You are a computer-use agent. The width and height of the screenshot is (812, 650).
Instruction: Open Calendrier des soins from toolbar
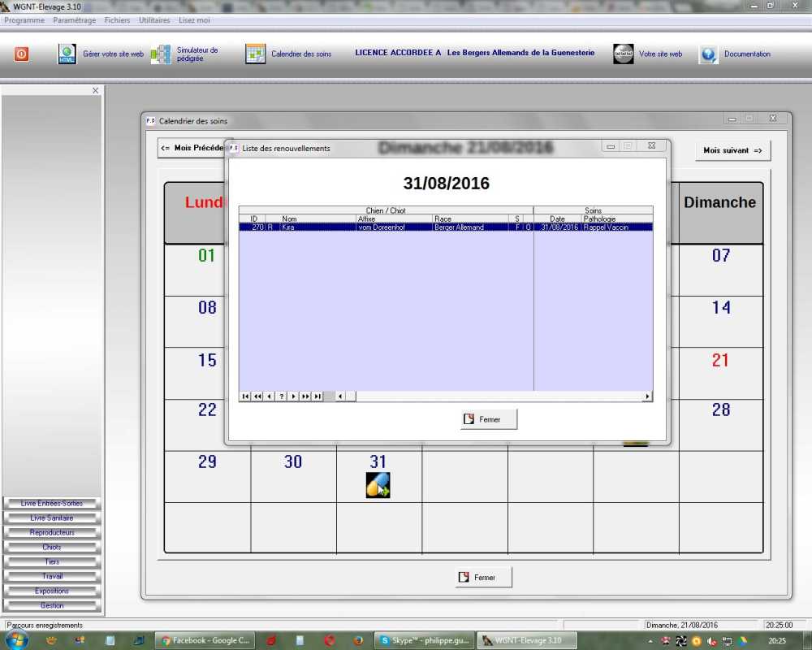coord(256,54)
